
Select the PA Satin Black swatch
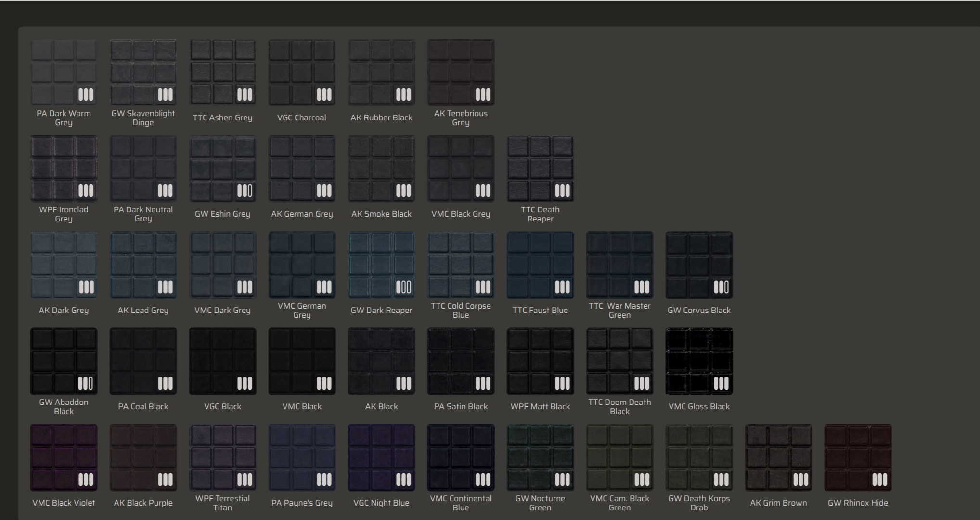pyautogui.click(x=461, y=361)
